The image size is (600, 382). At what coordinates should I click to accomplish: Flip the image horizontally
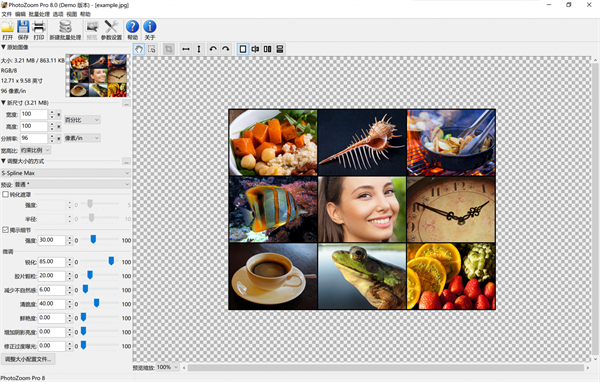tap(186, 49)
